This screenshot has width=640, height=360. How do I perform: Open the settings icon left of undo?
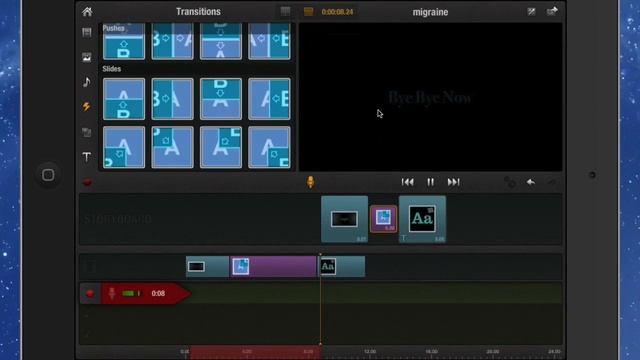pos(509,182)
